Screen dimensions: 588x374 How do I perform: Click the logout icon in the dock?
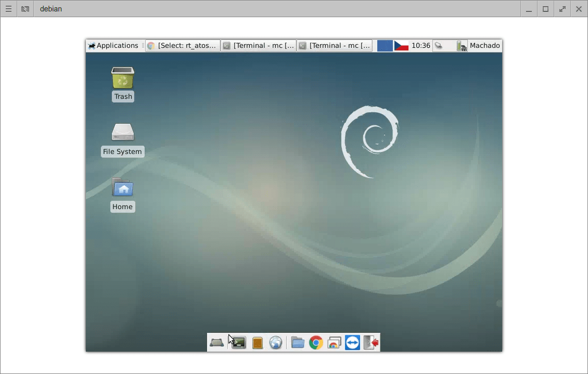tap(371, 342)
